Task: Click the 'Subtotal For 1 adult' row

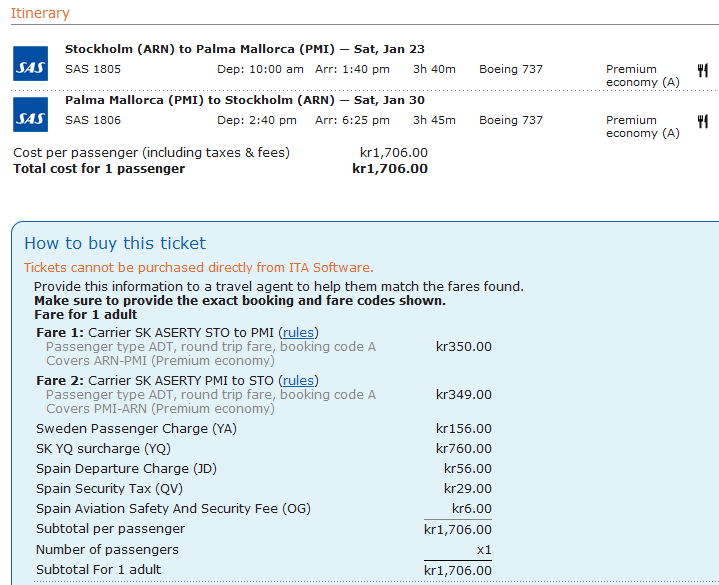Action: tap(98, 570)
